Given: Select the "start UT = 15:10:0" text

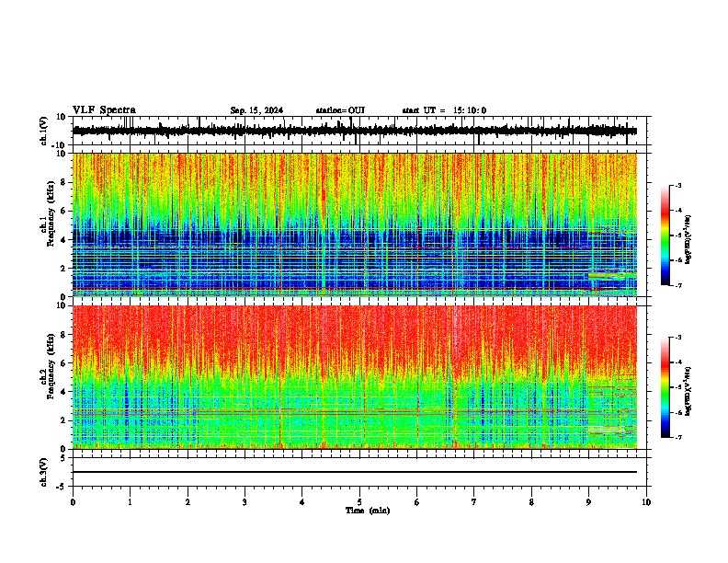Looking at the screenshot, I should tap(444, 110).
